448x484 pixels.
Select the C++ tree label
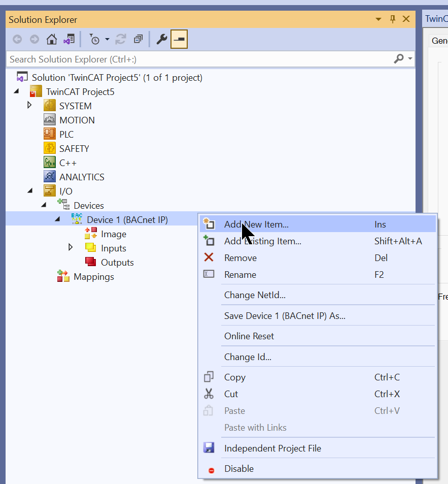tap(68, 163)
